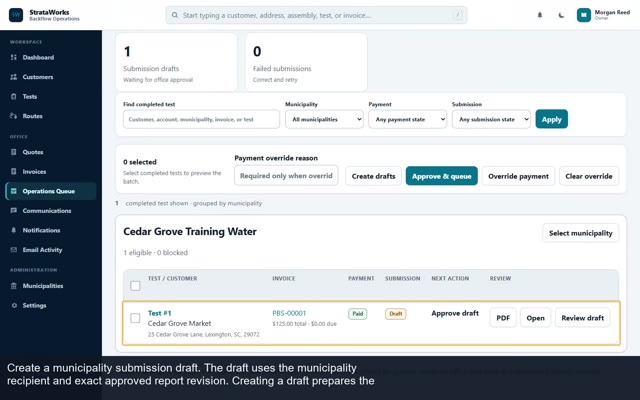The height and width of the screenshot is (400, 640).
Task: Check the select-all checkbox in table header
Action: pos(135,286)
